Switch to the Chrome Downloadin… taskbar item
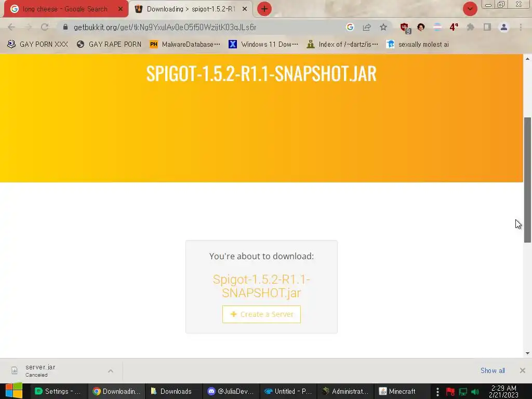 coord(117,391)
